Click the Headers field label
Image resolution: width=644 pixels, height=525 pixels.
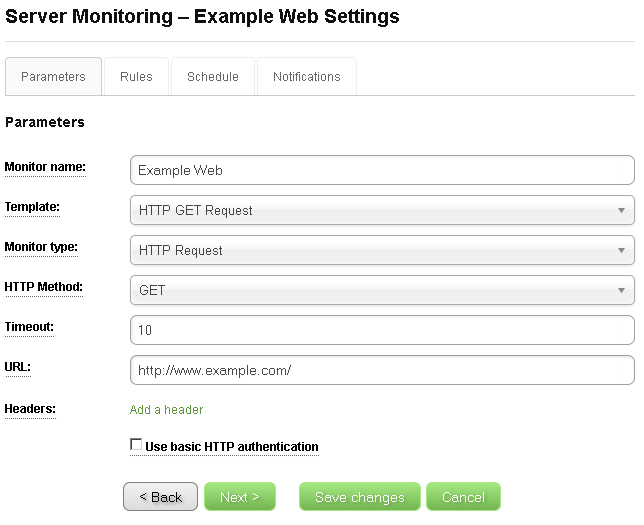pyautogui.click(x=30, y=408)
